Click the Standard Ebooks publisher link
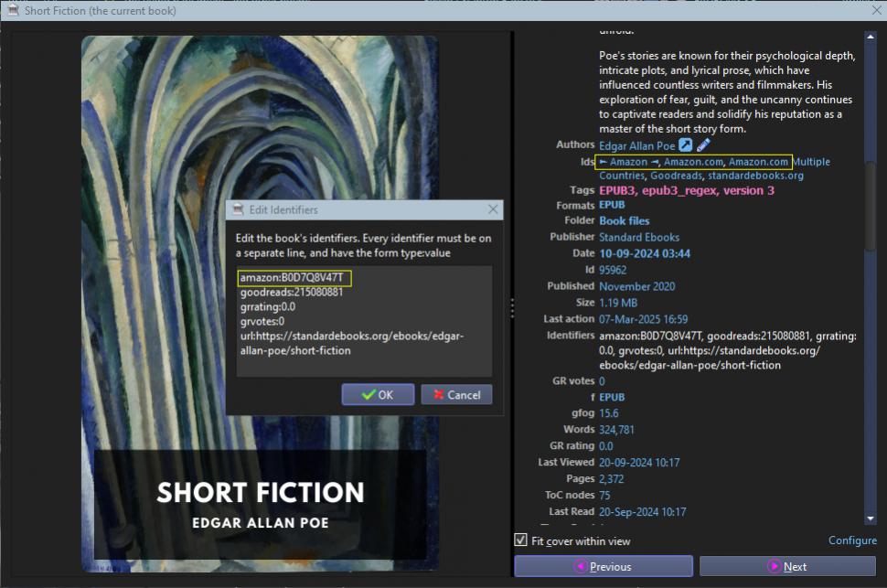 (x=638, y=237)
